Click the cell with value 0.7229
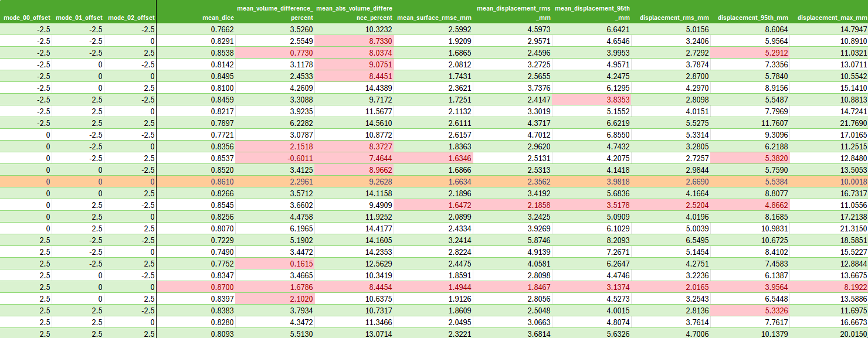The width and height of the screenshot is (868, 338). 196,240
